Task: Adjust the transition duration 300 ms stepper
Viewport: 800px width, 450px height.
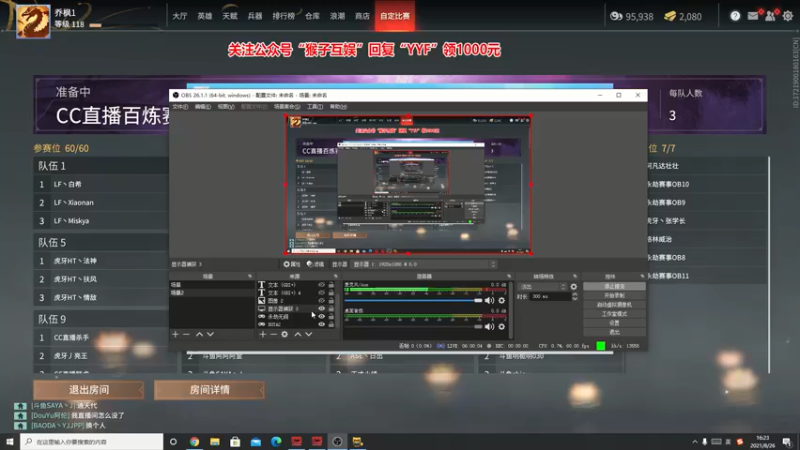Action: 575,296
